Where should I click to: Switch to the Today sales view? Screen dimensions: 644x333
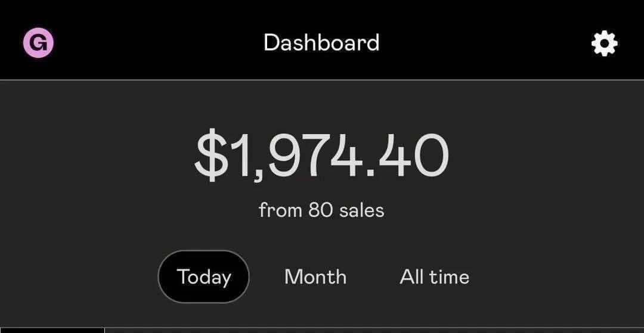pos(203,277)
